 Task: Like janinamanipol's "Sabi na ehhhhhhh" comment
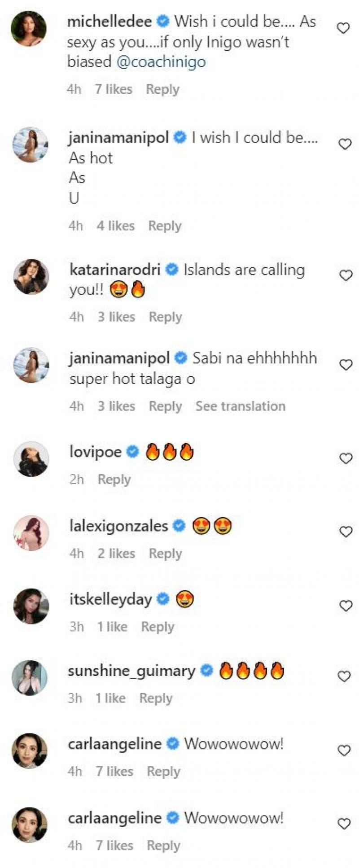click(x=346, y=365)
